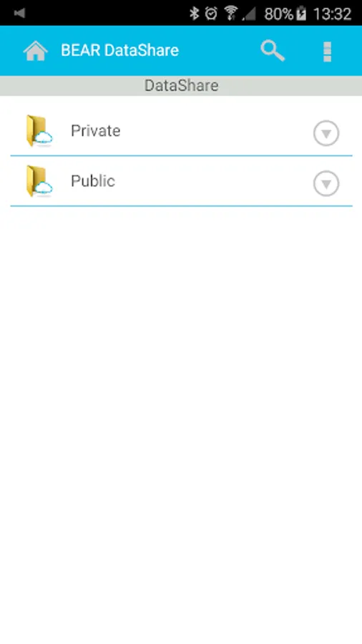The image size is (362, 644).
Task: Tap the battery charging icon
Action: [302, 14]
